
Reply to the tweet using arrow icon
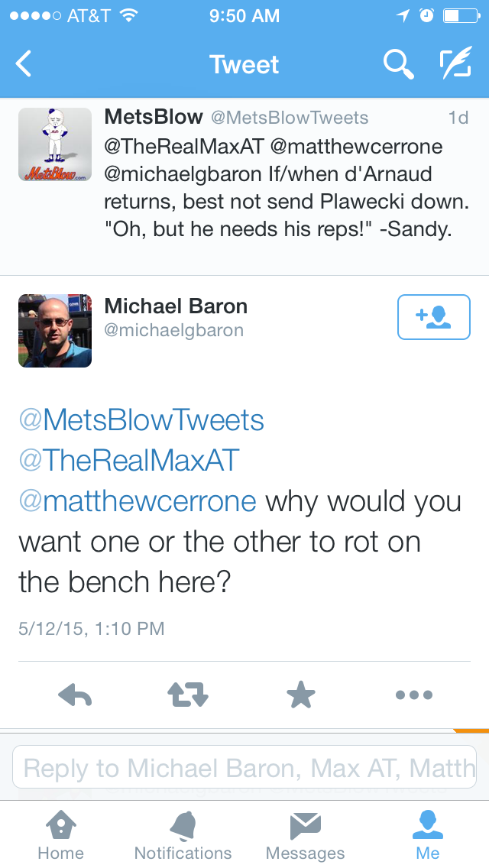point(75,695)
